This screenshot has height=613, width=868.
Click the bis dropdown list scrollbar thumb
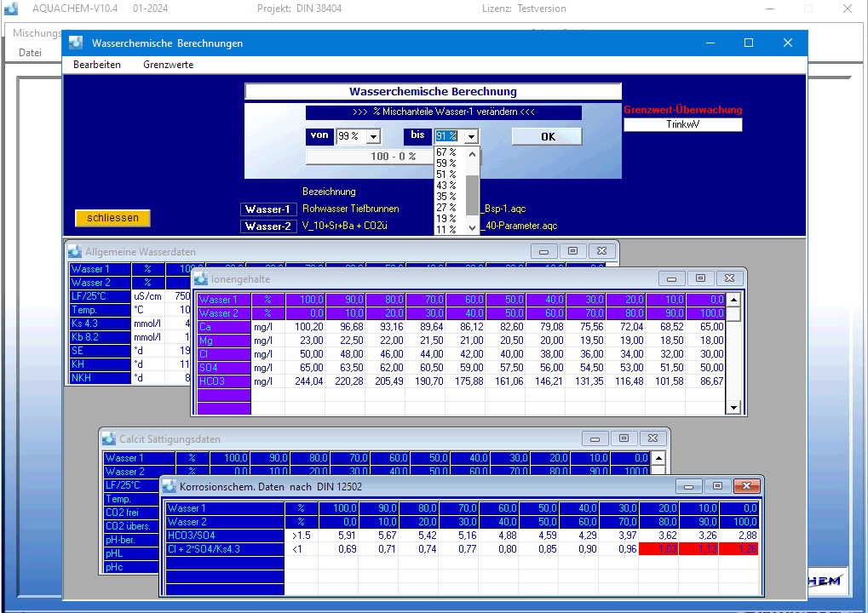click(x=472, y=195)
